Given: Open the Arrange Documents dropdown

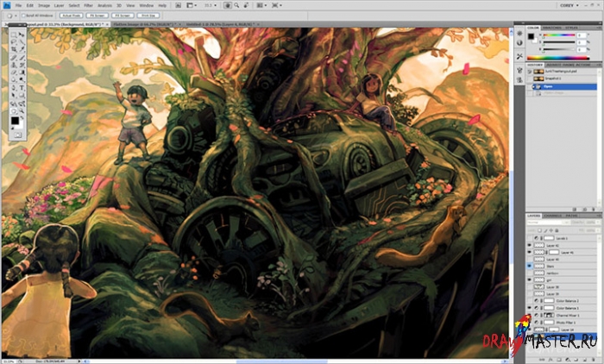Looking at the screenshot, I should pyautogui.click(x=261, y=5).
